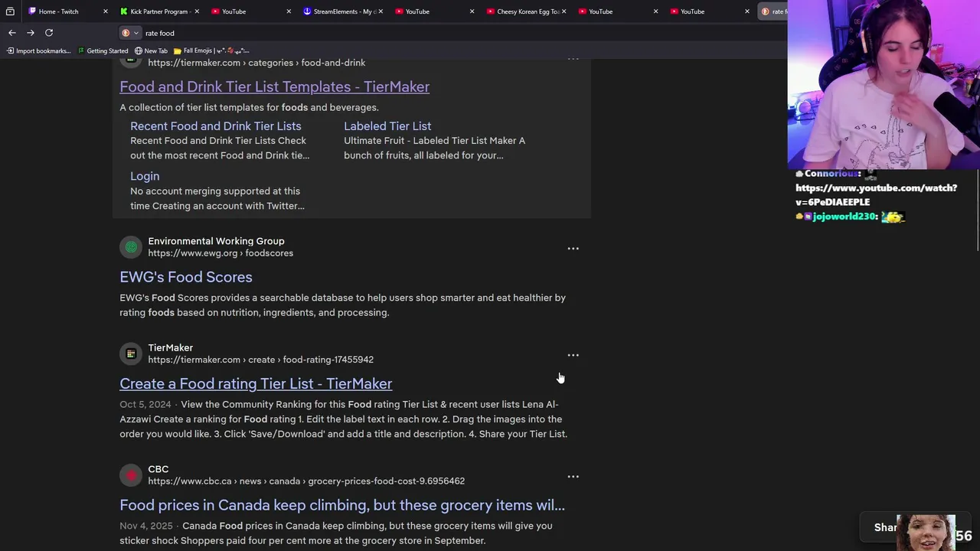Close the Kick Partner Program tab
The image size is (980, 551).
pos(197,11)
